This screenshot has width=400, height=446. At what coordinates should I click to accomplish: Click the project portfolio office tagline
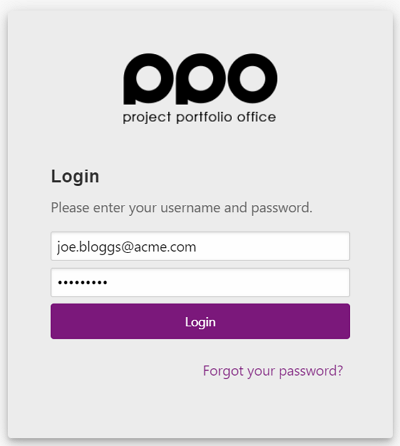(199, 117)
